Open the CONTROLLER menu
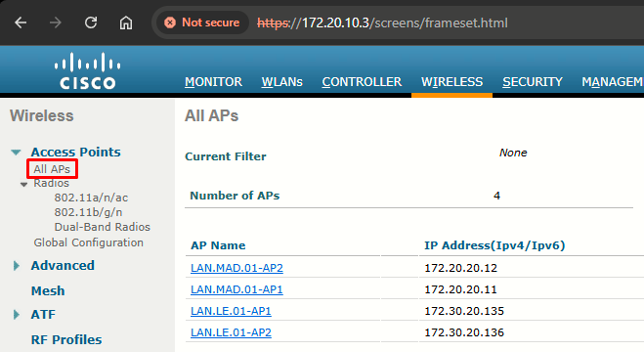 tap(362, 82)
